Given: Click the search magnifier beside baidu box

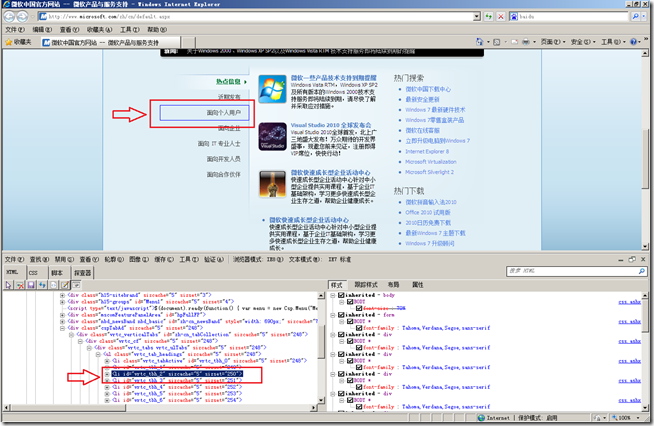Looking at the screenshot, I should click(635, 17).
